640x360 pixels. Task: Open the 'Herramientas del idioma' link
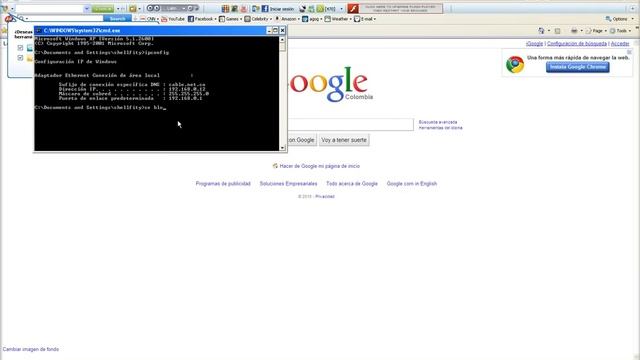click(x=440, y=128)
